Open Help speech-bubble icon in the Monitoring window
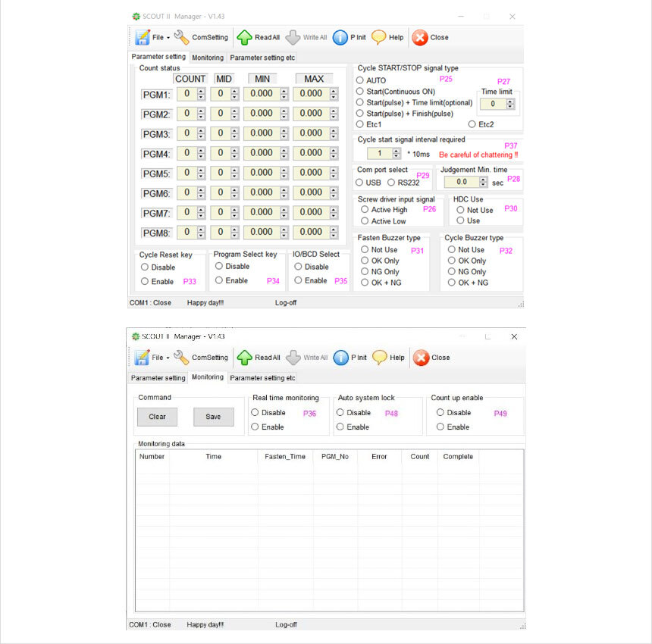This screenshot has height=644, width=652. pyautogui.click(x=380, y=357)
